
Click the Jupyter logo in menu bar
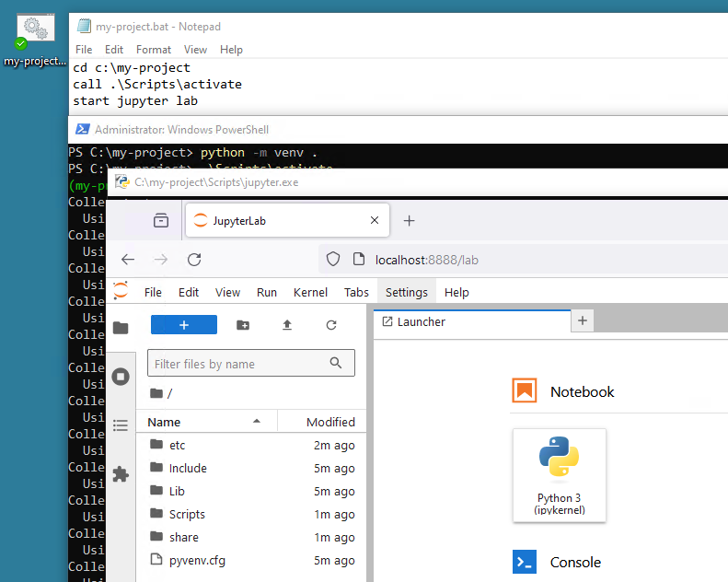(x=121, y=291)
